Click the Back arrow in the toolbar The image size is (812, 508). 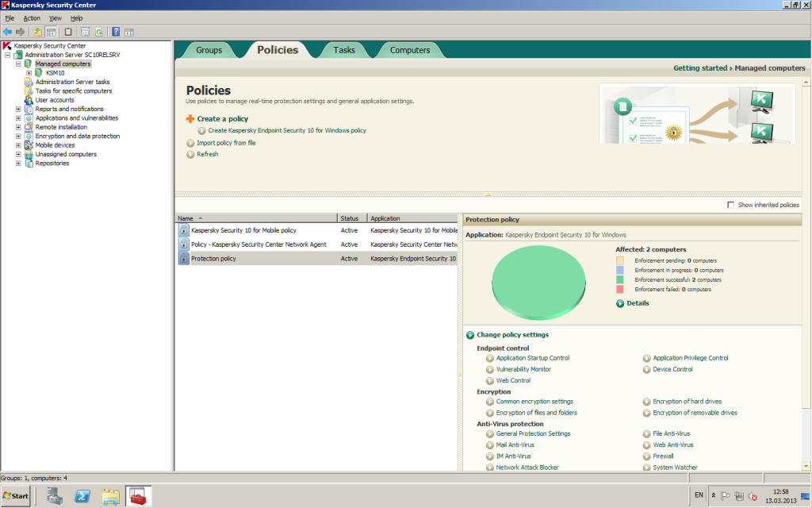click(7, 32)
